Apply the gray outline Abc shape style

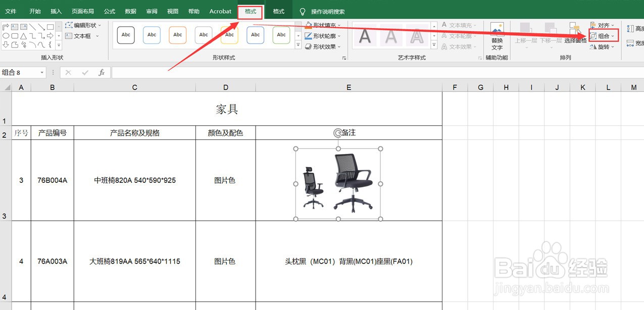point(204,35)
